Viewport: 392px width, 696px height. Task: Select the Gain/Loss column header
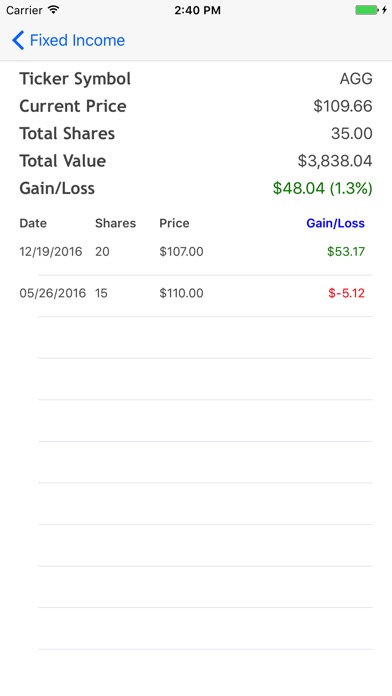[x=335, y=223]
